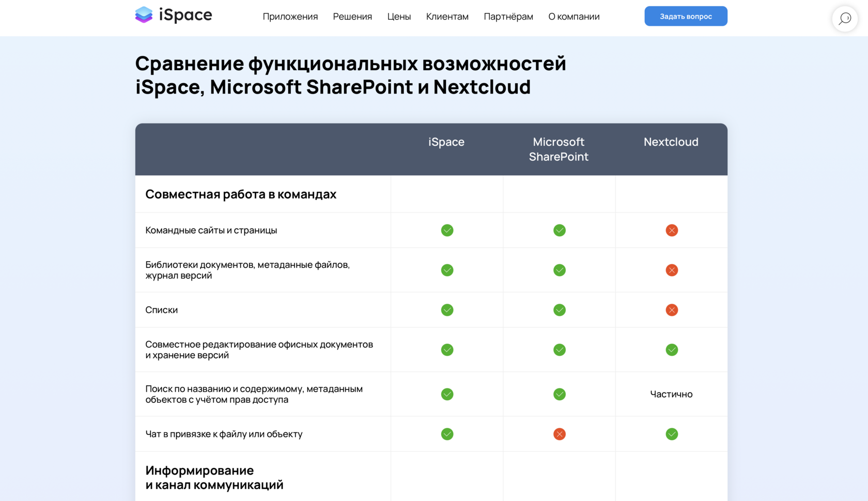The height and width of the screenshot is (501, 868).
Task: Click Nextcloud checkmark for Совместное редактирование row
Action: pos(672,350)
